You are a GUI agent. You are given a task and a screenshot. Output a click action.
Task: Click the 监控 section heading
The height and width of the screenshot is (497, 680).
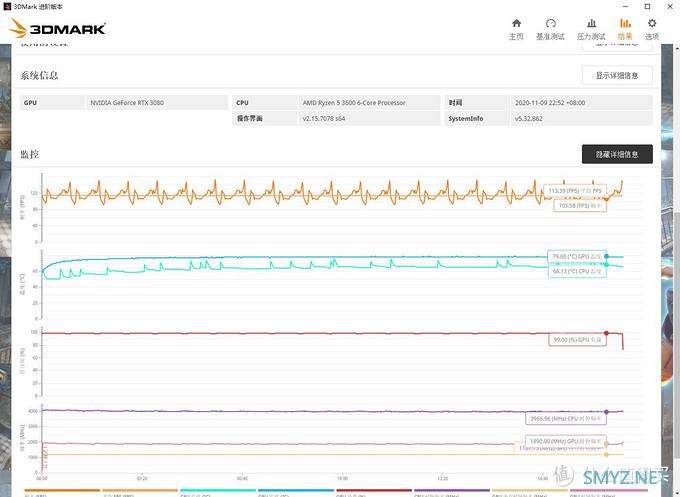[29, 154]
